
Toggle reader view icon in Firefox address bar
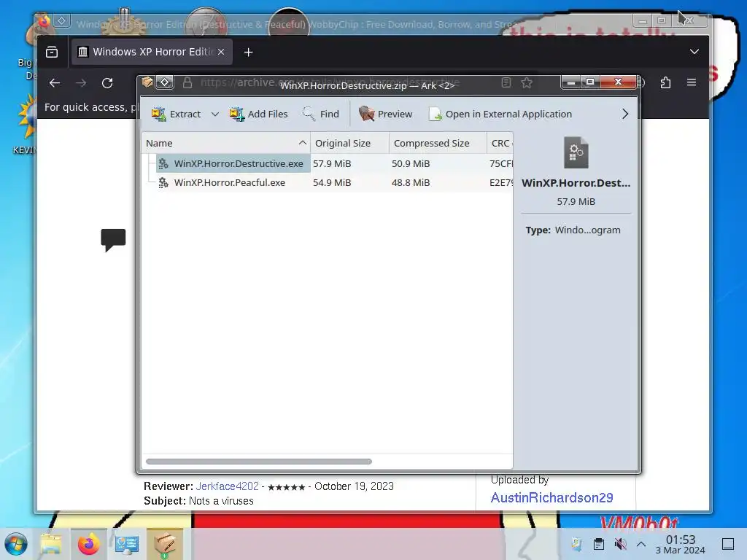506,82
